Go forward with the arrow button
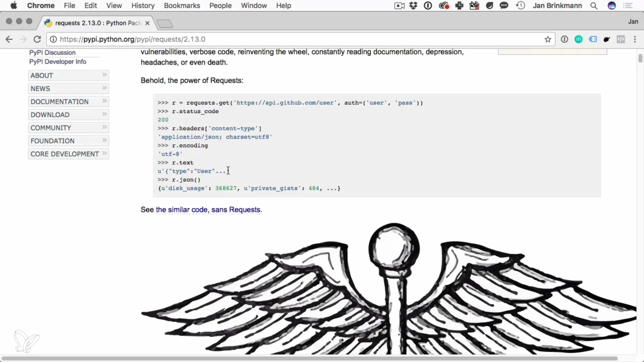The width and height of the screenshot is (644, 362). pyautogui.click(x=23, y=39)
